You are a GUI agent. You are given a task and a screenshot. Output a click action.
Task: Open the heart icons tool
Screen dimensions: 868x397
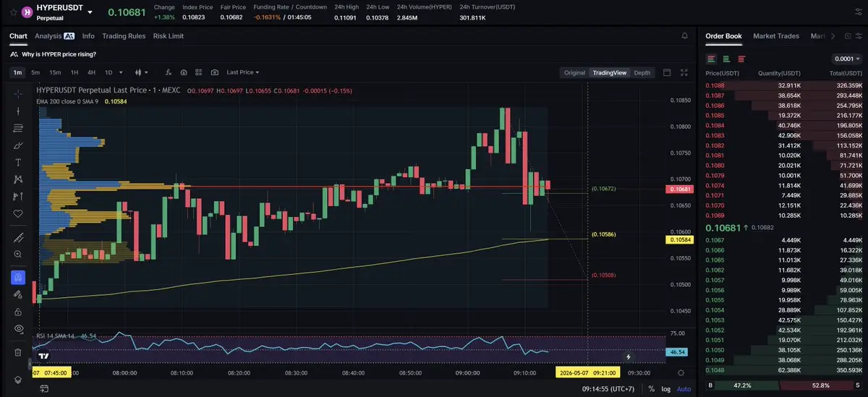click(18, 214)
